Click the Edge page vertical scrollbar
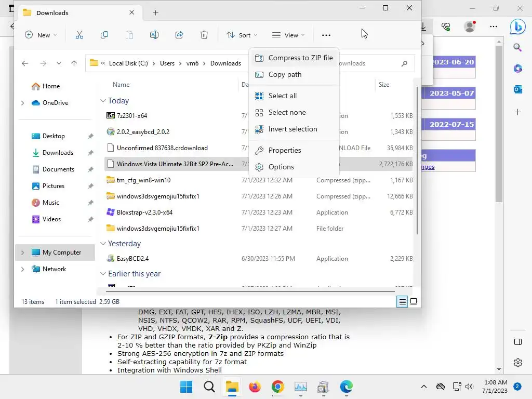 click(499, 123)
